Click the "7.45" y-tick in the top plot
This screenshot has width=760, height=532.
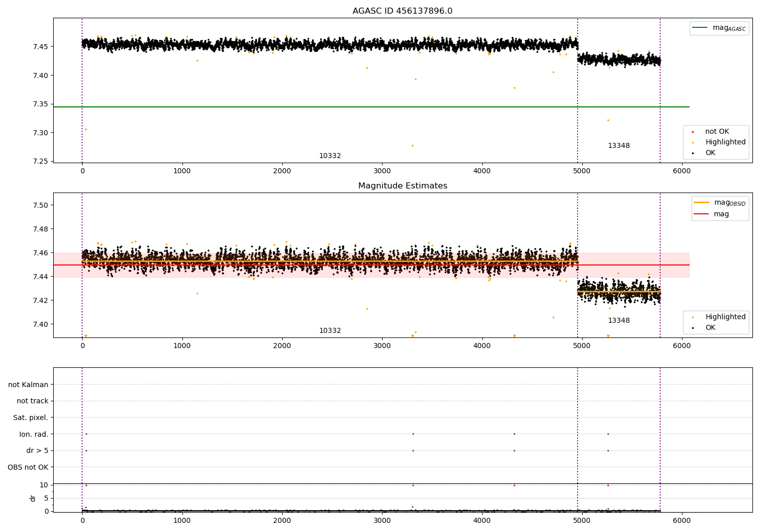41,47
